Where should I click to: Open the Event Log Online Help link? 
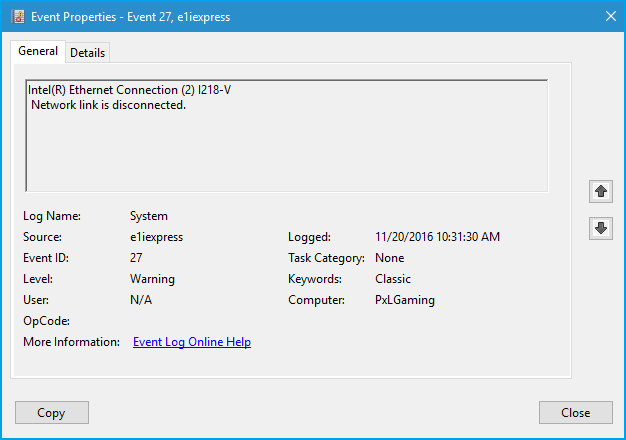tap(191, 342)
